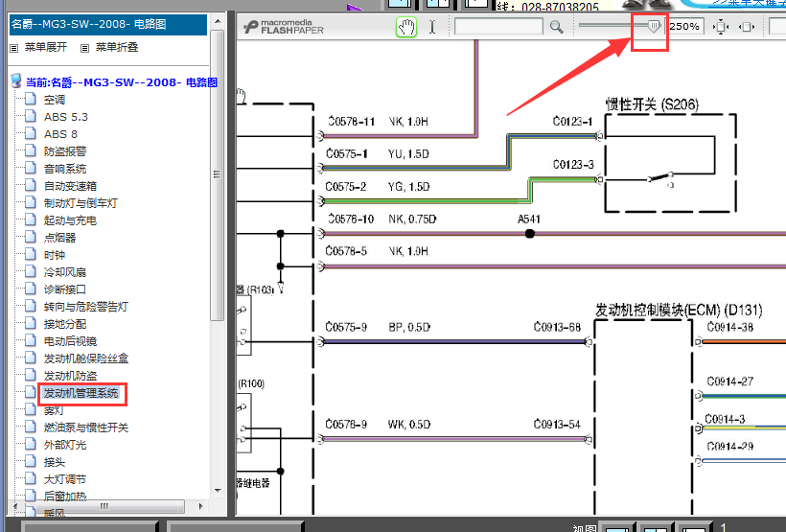Click the C0575-1 connector label
The image size is (786, 532).
pos(346,154)
